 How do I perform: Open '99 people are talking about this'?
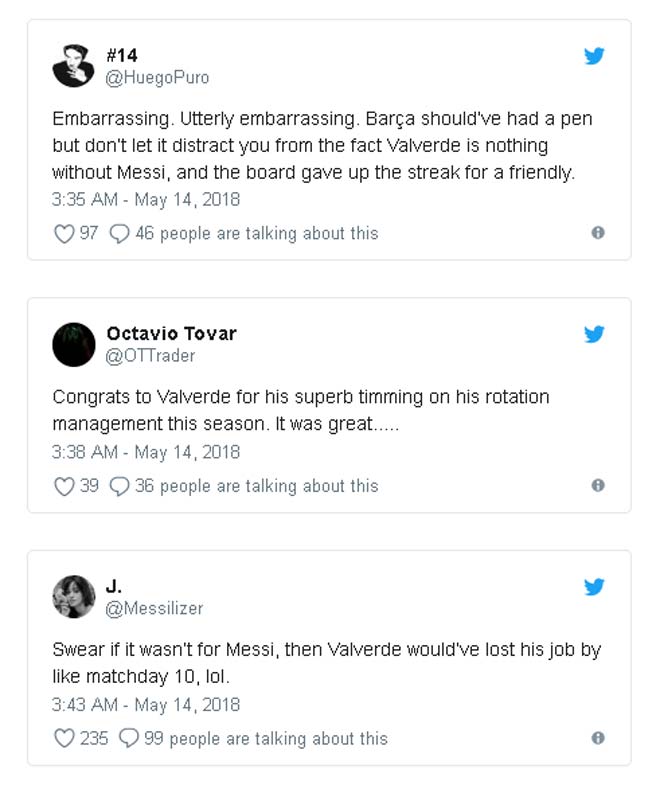(265, 739)
